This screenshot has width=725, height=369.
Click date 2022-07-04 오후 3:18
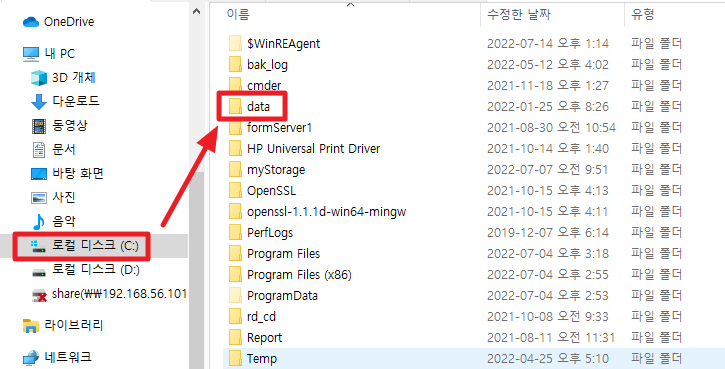tap(547, 254)
